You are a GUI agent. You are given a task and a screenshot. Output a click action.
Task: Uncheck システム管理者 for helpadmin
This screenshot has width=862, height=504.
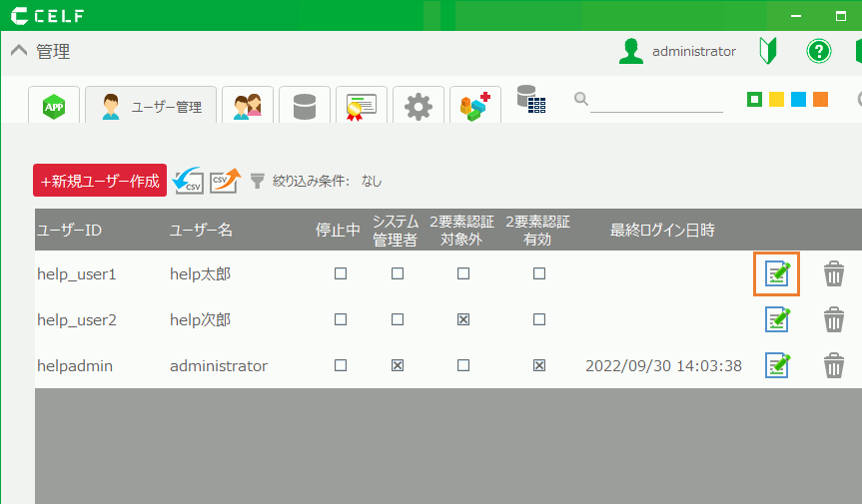point(398,365)
